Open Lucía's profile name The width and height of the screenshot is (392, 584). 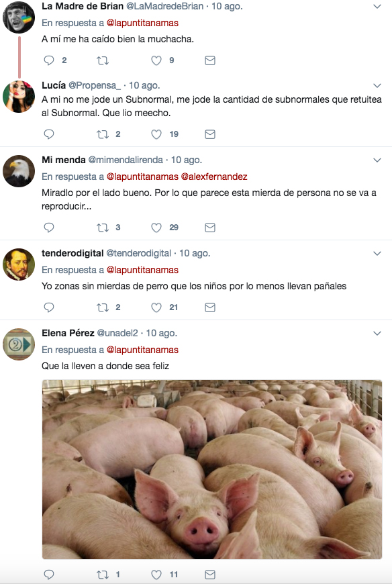54,85
